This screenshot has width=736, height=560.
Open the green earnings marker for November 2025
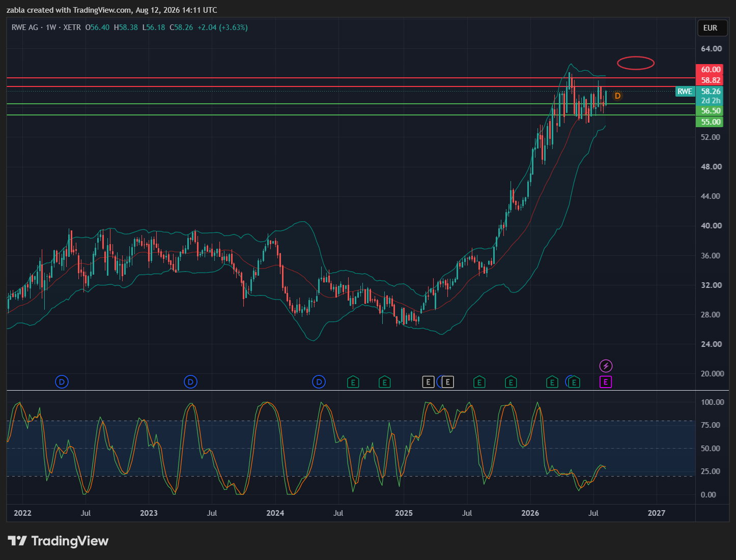pyautogui.click(x=511, y=382)
